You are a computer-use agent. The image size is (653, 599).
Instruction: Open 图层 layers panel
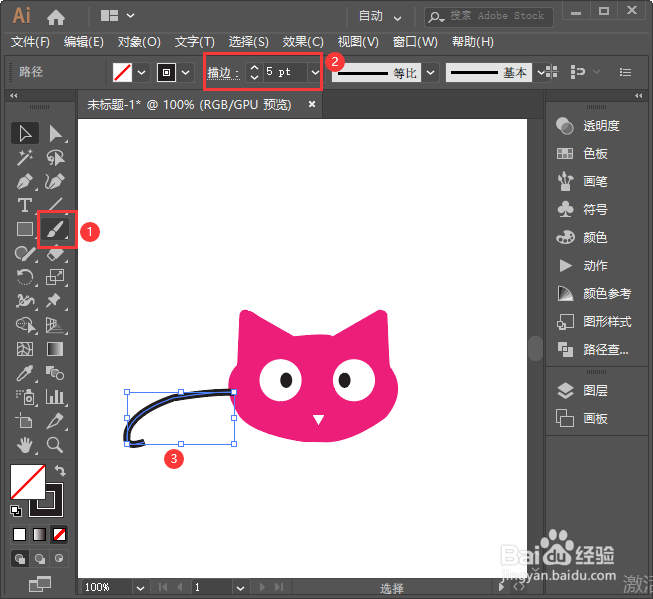tap(582, 391)
